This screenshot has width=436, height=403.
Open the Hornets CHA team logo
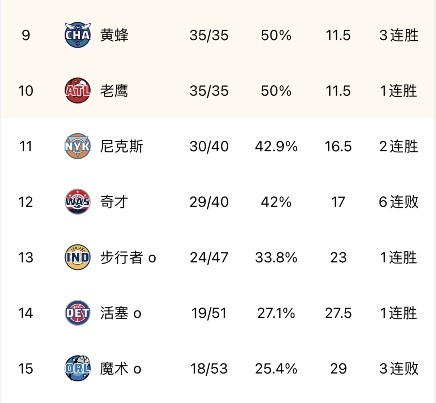(78, 35)
